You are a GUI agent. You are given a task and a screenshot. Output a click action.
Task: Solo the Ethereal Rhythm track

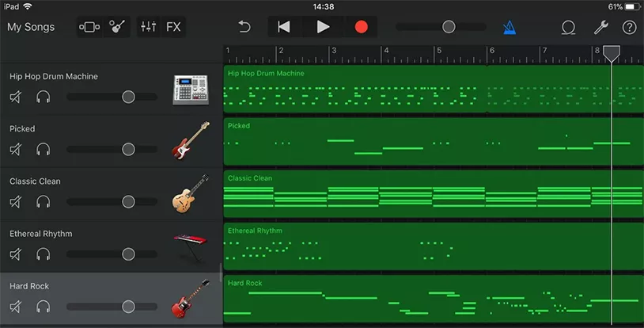[x=44, y=254]
